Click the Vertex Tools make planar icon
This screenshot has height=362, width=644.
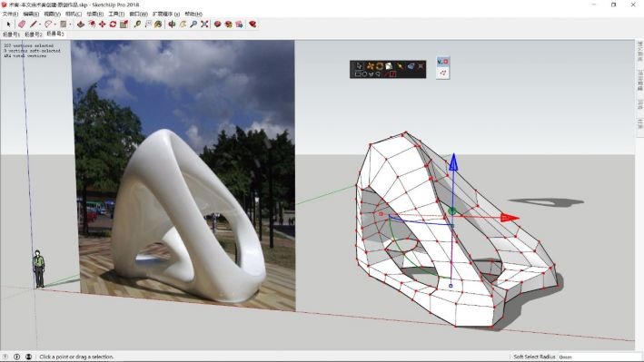tap(411, 66)
